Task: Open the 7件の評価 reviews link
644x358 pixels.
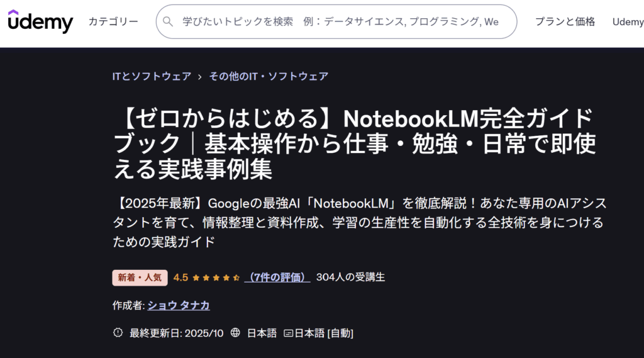Action: 277,277
